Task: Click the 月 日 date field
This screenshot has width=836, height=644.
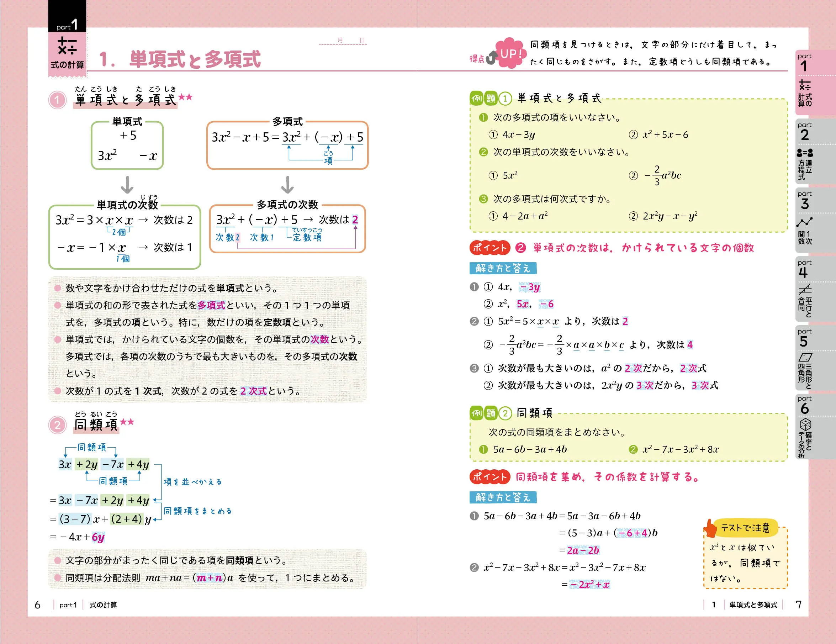Action: [x=343, y=41]
